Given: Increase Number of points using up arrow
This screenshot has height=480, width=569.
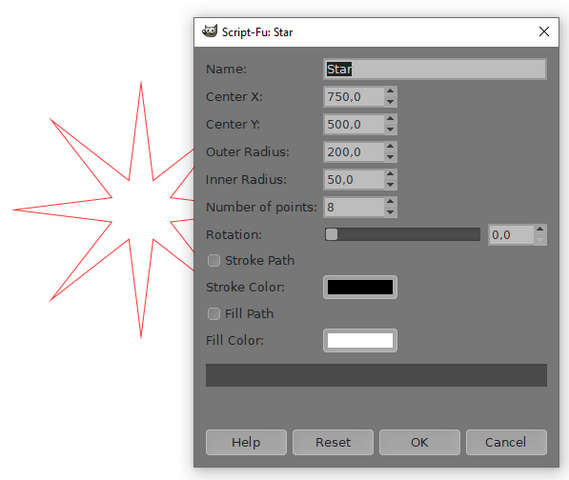Looking at the screenshot, I should coord(390,202).
